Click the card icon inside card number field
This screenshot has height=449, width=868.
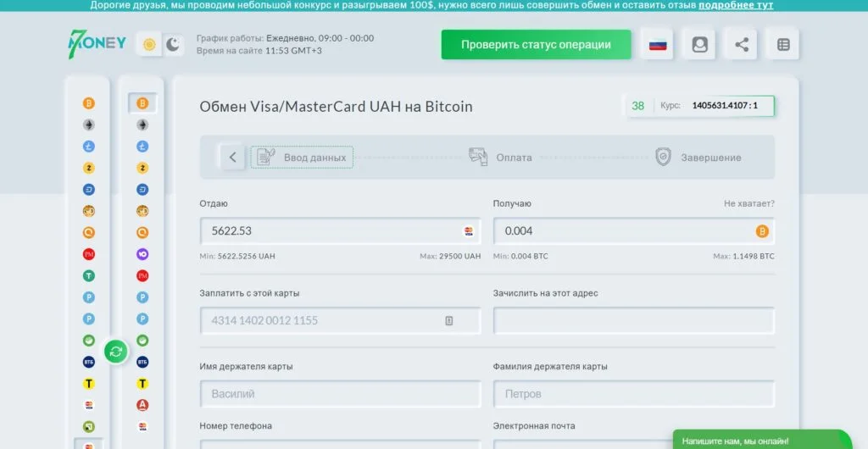(x=449, y=321)
